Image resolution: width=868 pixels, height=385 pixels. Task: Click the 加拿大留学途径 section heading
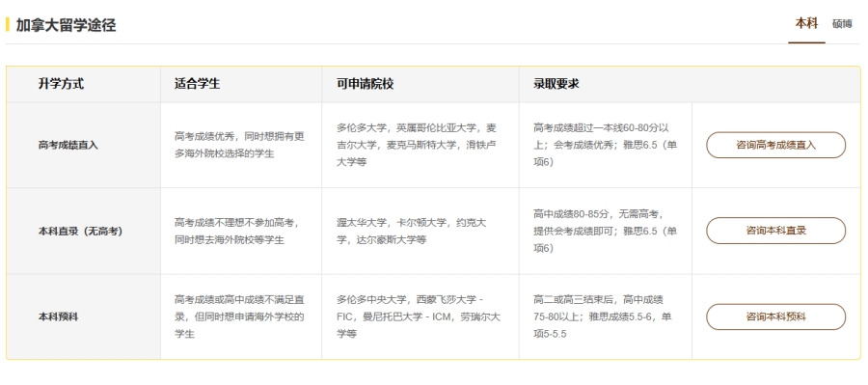point(66,25)
